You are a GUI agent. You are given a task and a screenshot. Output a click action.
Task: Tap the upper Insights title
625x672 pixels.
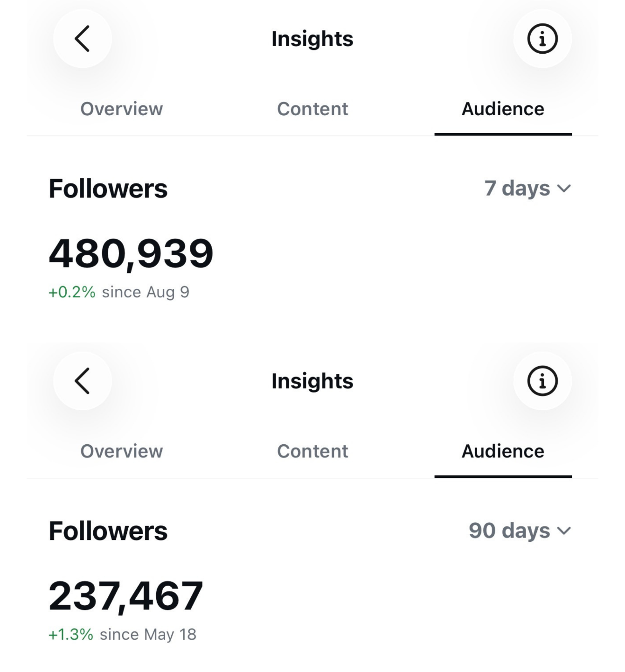[x=312, y=39]
